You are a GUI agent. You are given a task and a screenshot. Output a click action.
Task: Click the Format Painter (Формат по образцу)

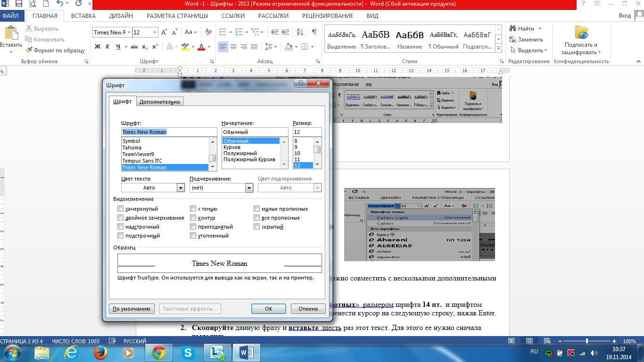[56, 50]
